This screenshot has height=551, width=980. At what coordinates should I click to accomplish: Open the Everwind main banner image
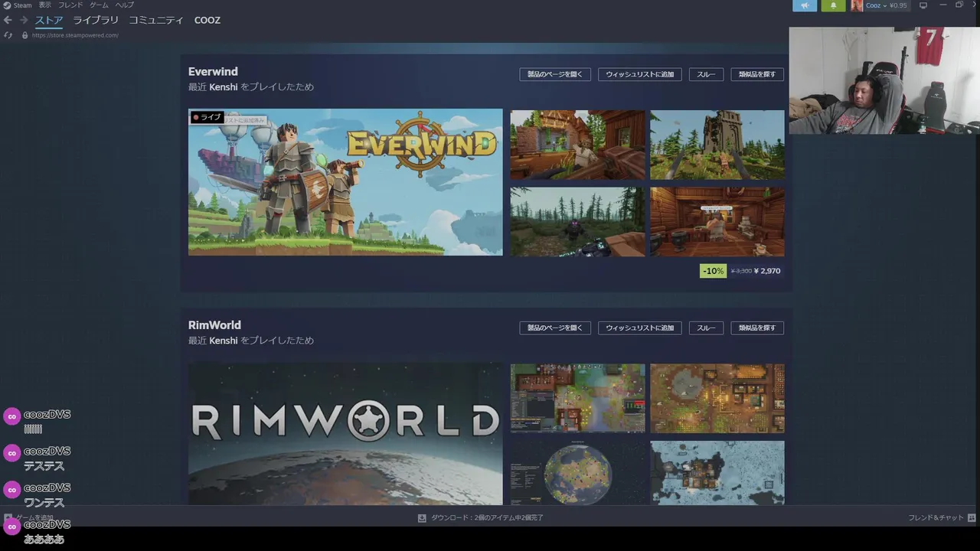(x=345, y=182)
